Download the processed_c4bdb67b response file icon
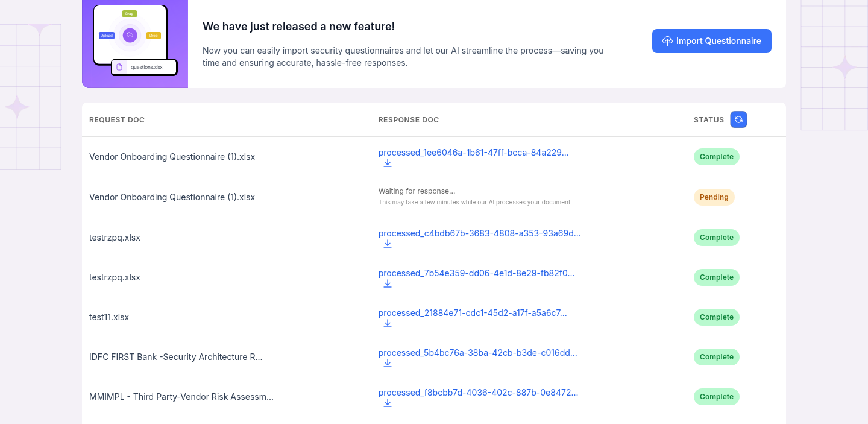This screenshot has height=424, width=868. pos(388,244)
